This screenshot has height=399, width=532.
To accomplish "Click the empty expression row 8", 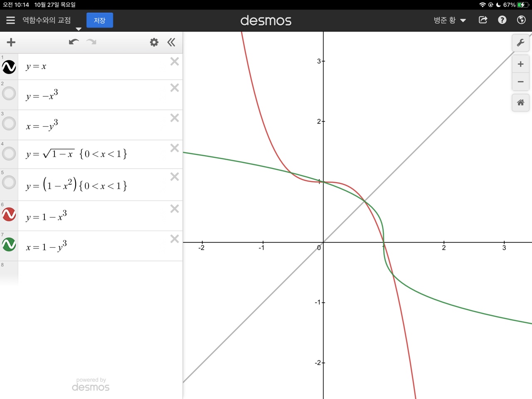I will click(100, 273).
